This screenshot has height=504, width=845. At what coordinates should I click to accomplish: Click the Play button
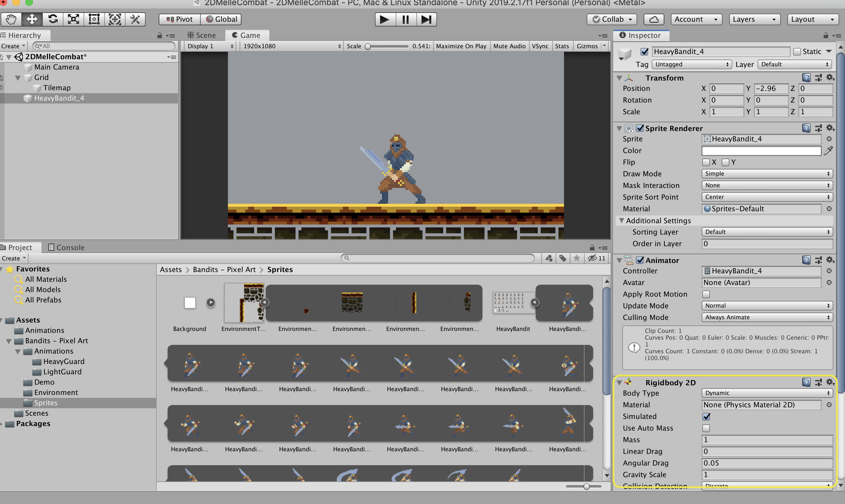pos(385,19)
